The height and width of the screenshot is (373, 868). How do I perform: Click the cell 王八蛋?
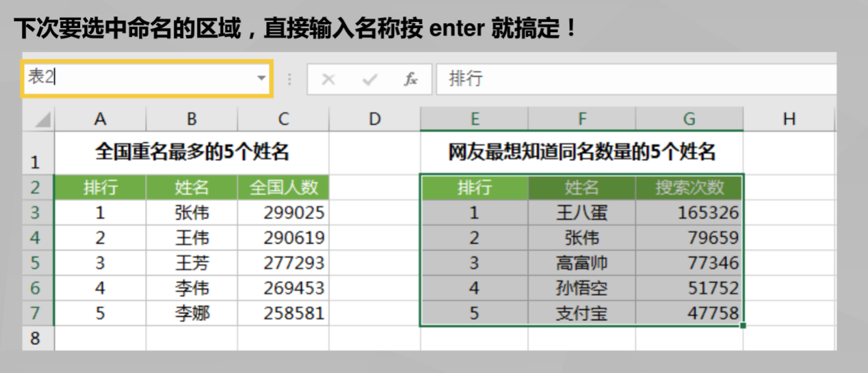[x=581, y=212]
